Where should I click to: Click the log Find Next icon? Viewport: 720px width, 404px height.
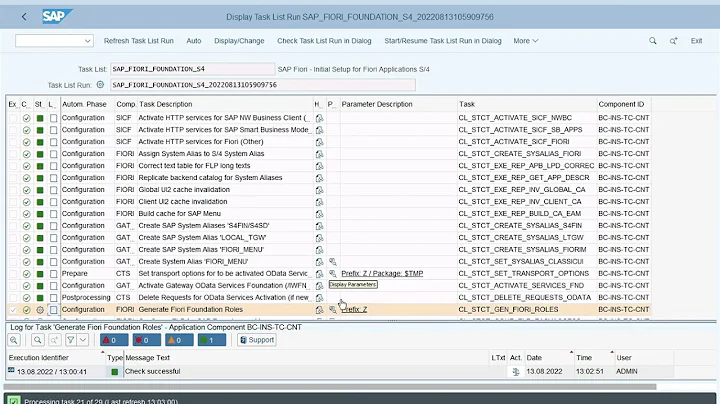pyautogui.click(x=54, y=340)
